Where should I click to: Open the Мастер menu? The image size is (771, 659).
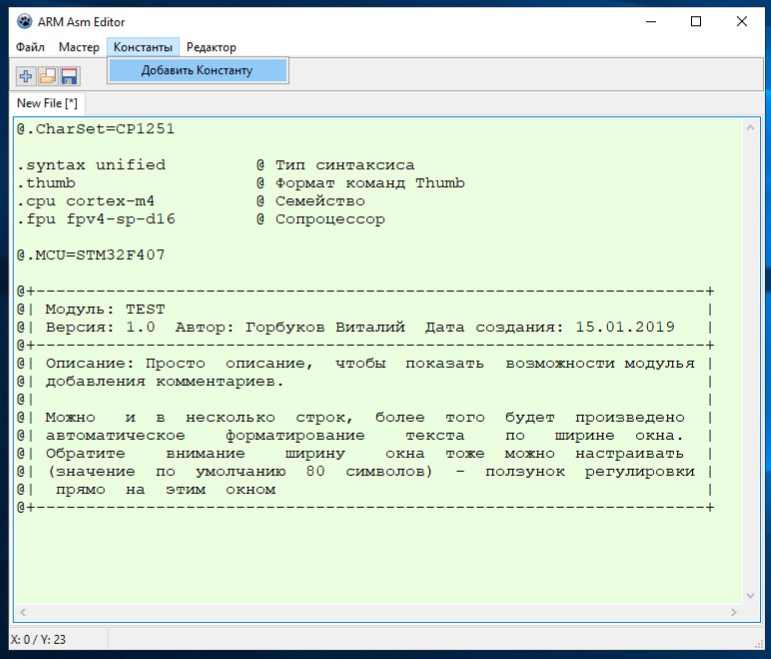pyautogui.click(x=79, y=47)
